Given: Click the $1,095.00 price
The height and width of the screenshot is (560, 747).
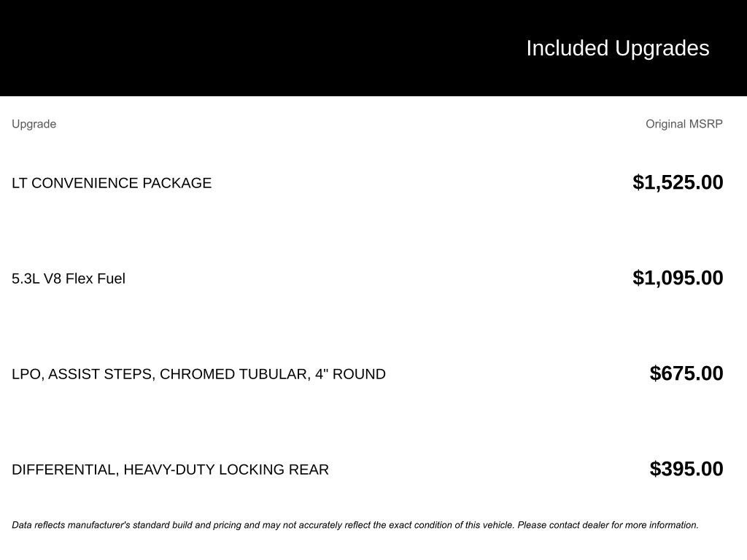Looking at the screenshot, I should point(678,278).
